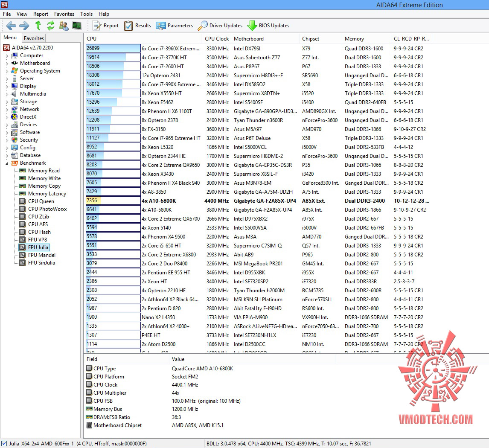Image resolution: width=489 pixels, height=448 pixels.
Task: Select the CPU Queen benchmark
Action: [x=41, y=201]
